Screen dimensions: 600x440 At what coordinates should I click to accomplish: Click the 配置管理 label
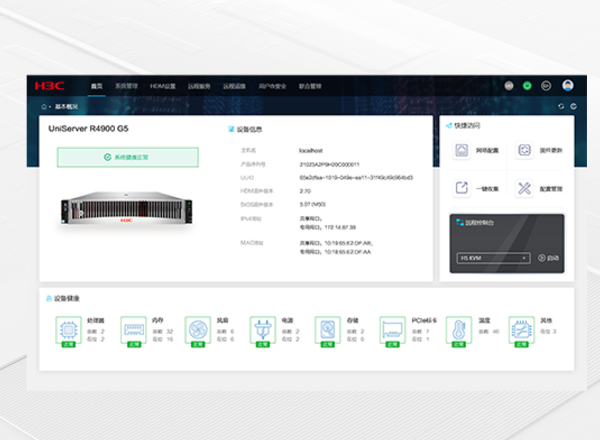tap(551, 189)
